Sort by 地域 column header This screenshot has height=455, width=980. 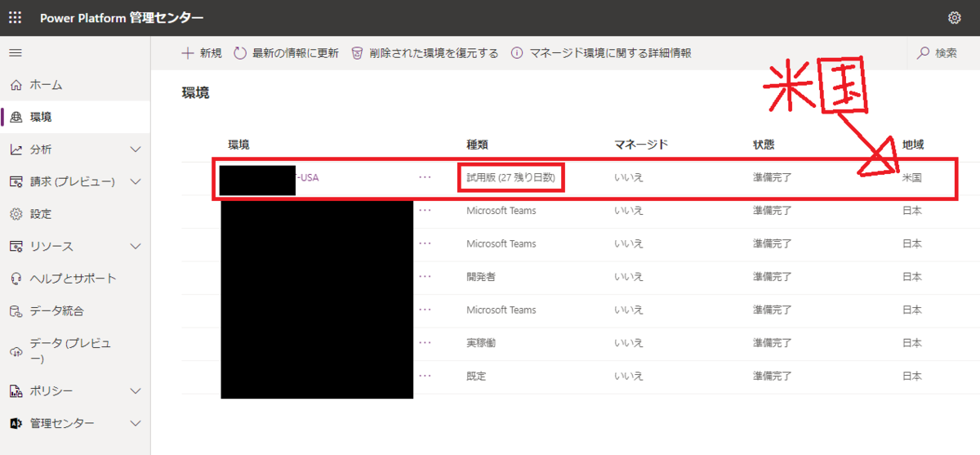913,145
